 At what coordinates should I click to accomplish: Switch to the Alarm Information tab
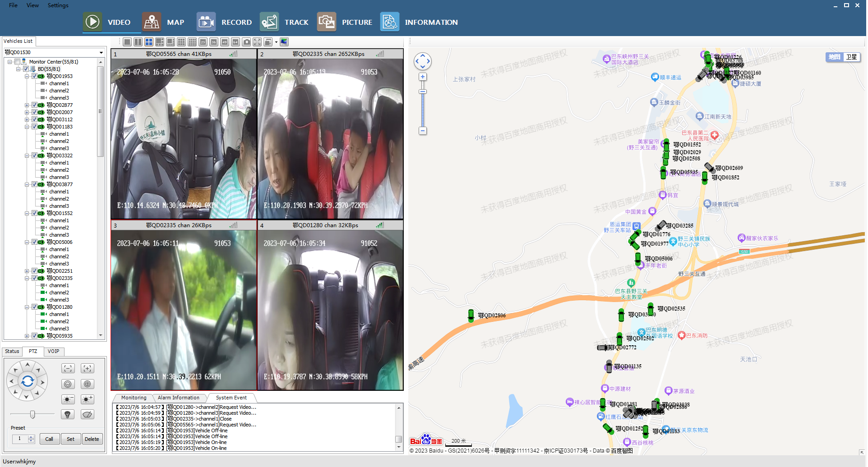[x=179, y=398]
